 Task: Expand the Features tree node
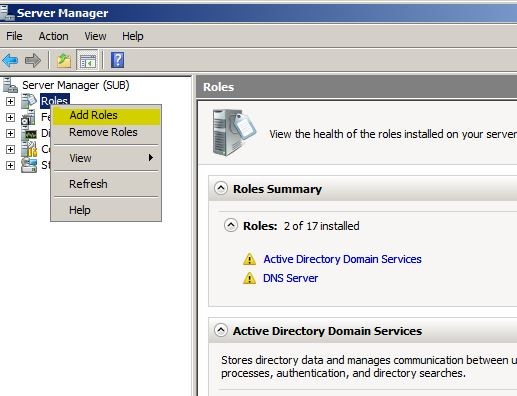point(10,117)
